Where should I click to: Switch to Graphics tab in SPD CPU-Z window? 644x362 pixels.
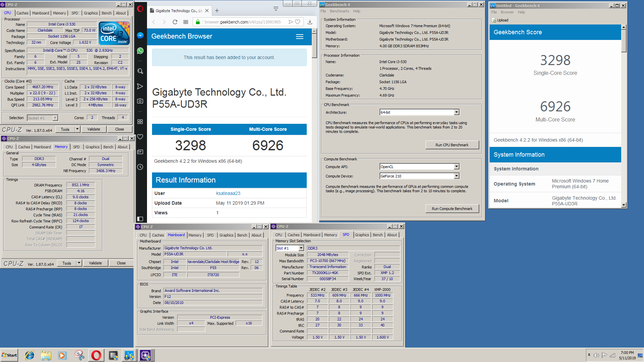pyautogui.click(x=362, y=235)
